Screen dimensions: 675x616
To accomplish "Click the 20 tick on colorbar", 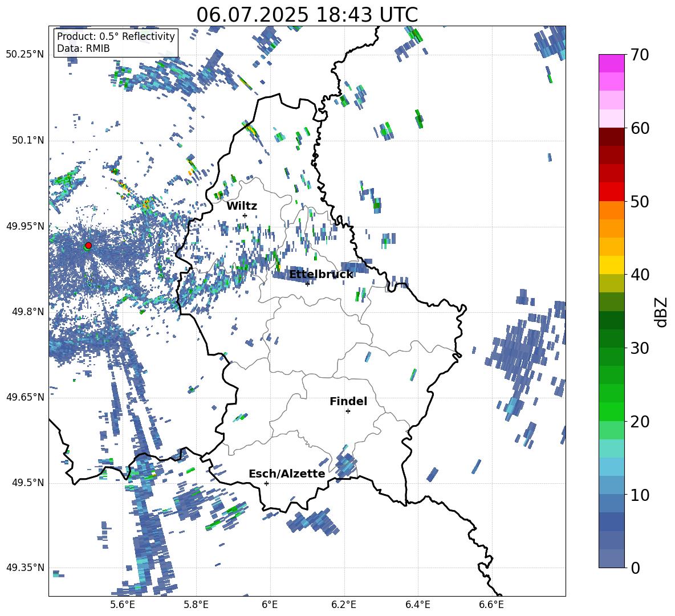I will (640, 422).
